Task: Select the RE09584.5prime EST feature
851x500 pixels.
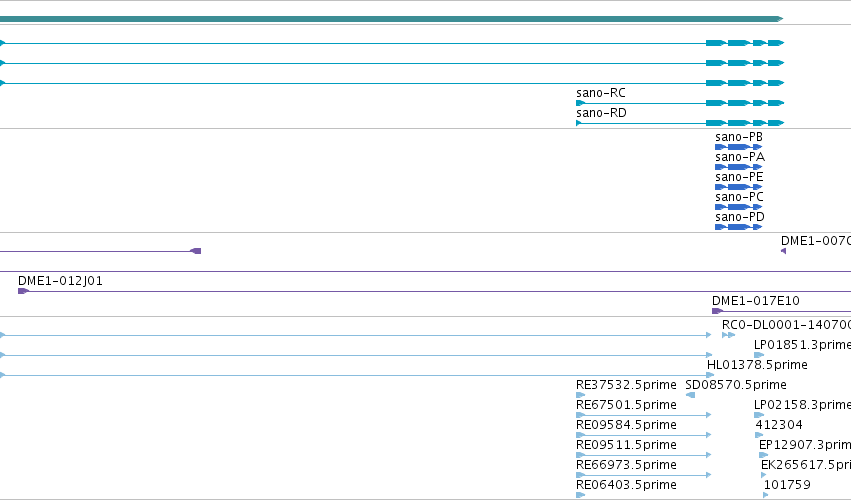Action: pyautogui.click(x=644, y=435)
